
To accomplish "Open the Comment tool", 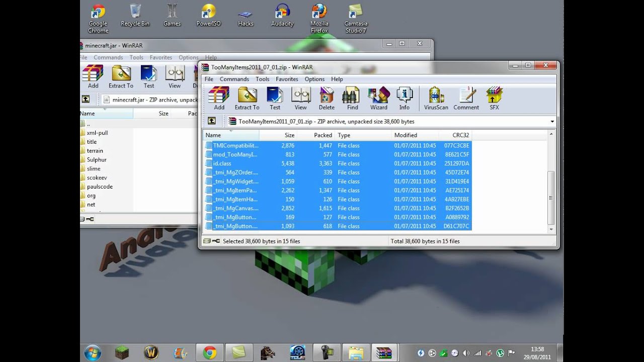I will click(x=466, y=98).
